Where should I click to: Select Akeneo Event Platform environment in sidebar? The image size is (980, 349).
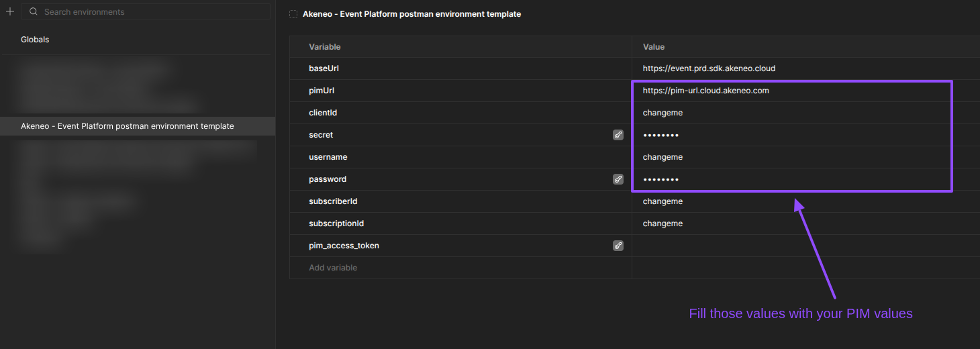[128, 126]
